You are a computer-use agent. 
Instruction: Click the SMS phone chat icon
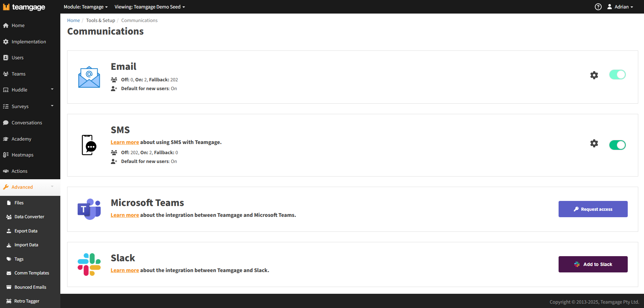(x=89, y=145)
